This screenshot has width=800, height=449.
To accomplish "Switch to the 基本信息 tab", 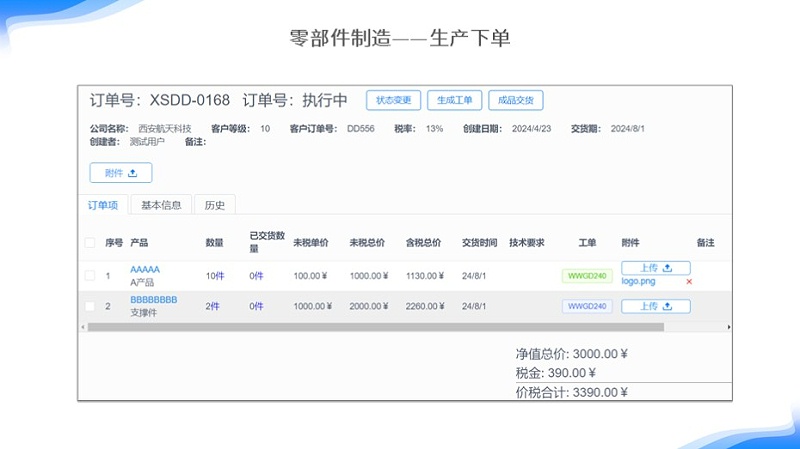I will 161,205.
